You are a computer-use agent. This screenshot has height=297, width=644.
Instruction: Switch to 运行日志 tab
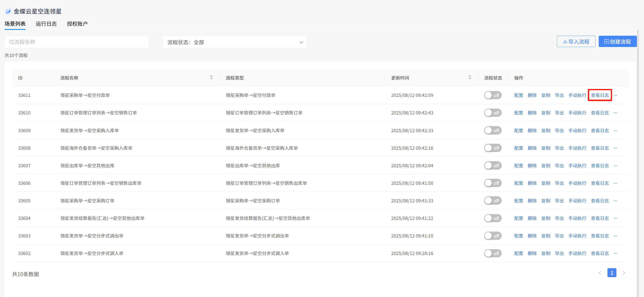(x=46, y=24)
